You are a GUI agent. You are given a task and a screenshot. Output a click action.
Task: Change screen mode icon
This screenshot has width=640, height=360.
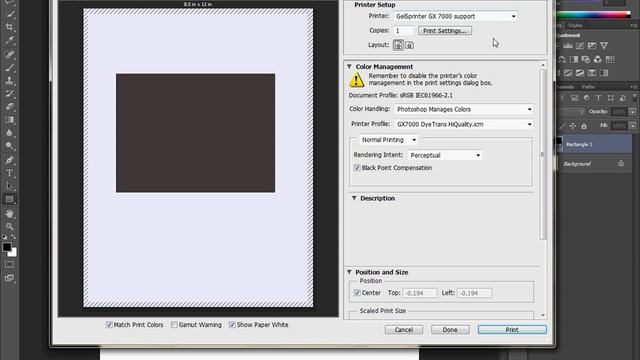click(x=9, y=278)
